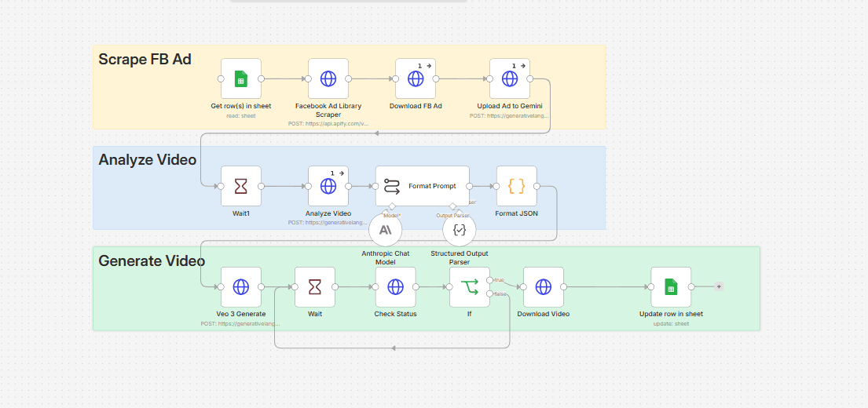Open the Facebook Ad Library Scraper node

[x=328, y=78]
